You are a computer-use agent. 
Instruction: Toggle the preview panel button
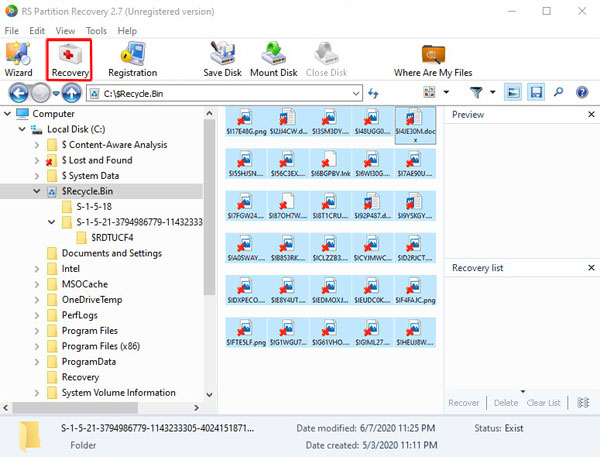pyautogui.click(x=512, y=92)
